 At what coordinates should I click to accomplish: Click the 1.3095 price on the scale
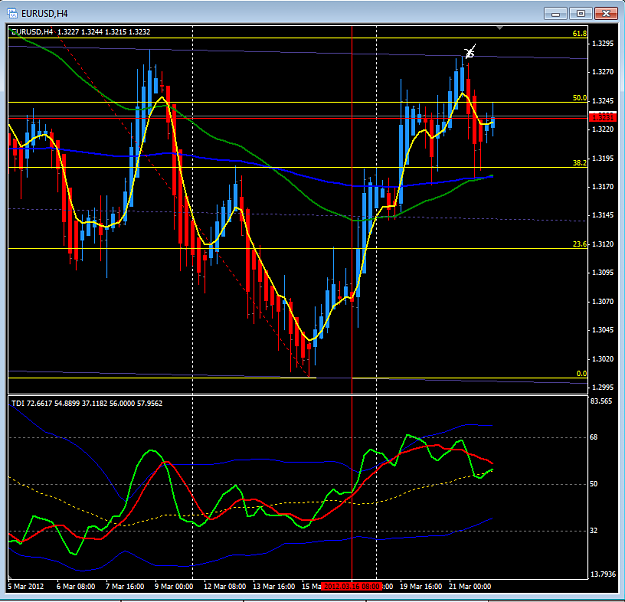603,273
